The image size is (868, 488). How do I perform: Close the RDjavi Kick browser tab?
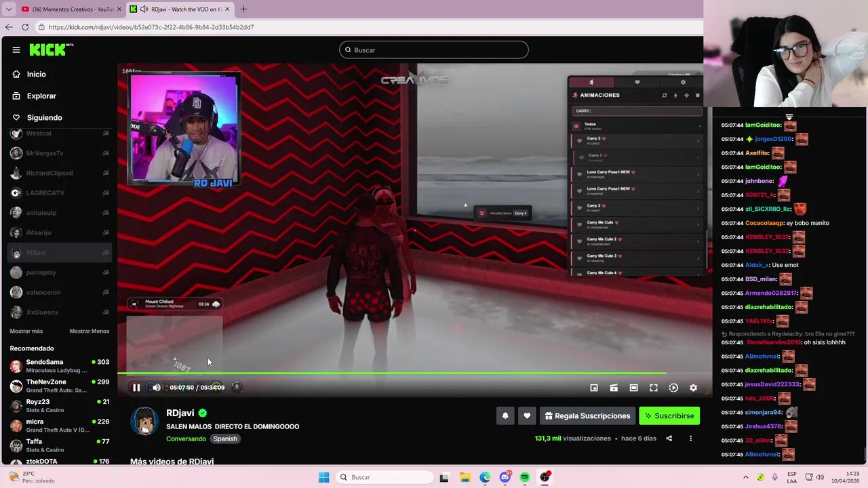point(227,9)
